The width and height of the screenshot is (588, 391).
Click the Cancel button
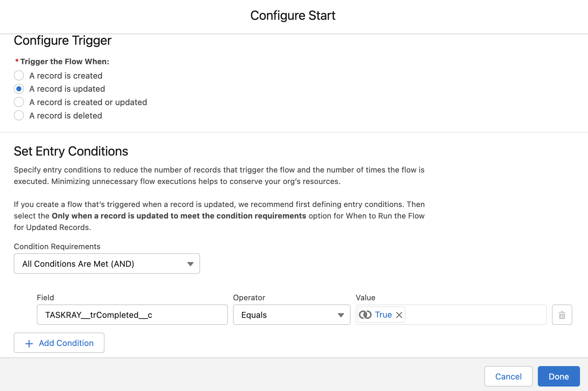tap(508, 376)
